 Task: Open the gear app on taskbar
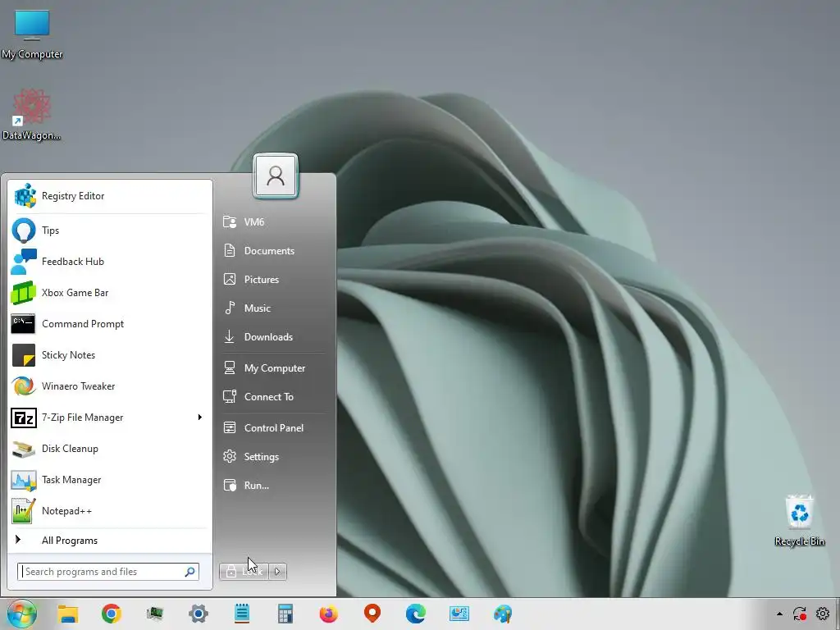199,614
